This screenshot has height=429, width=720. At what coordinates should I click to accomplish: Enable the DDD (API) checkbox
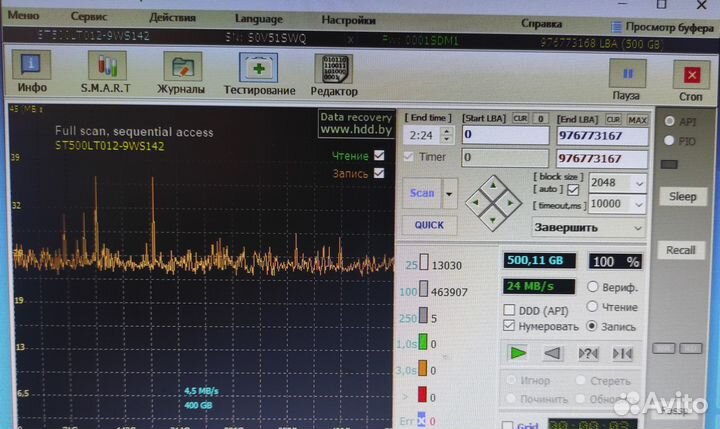(x=511, y=310)
